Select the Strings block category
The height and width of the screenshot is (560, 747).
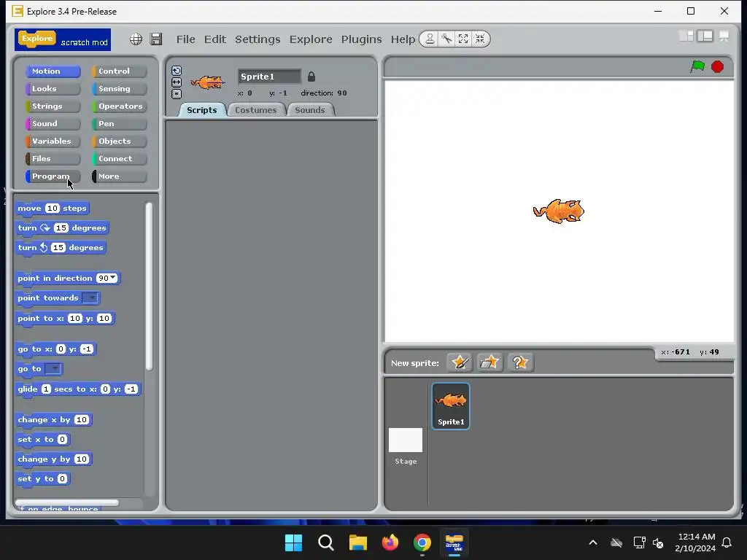tap(53, 106)
